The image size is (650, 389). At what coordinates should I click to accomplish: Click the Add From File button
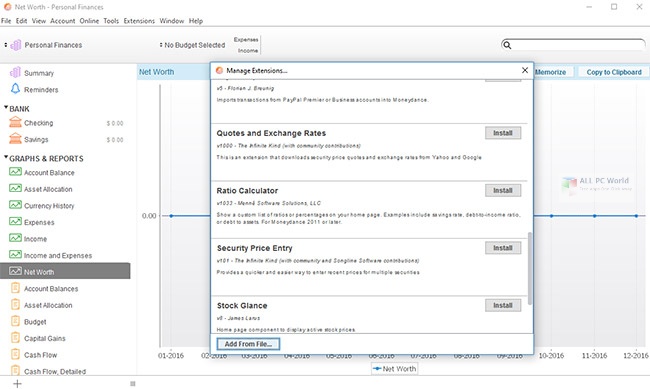248,344
